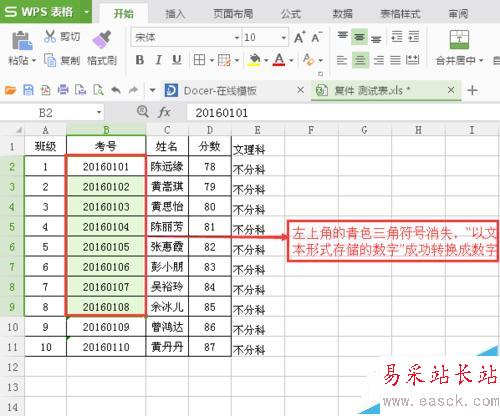Expand the font color dropdown arrow
The image size is (500, 416).
click(291, 61)
